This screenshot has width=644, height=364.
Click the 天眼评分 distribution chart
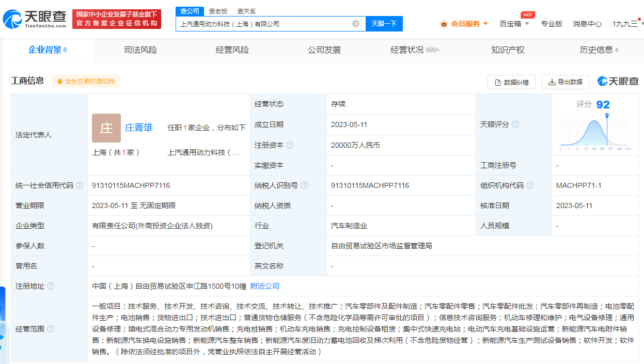coord(595,132)
